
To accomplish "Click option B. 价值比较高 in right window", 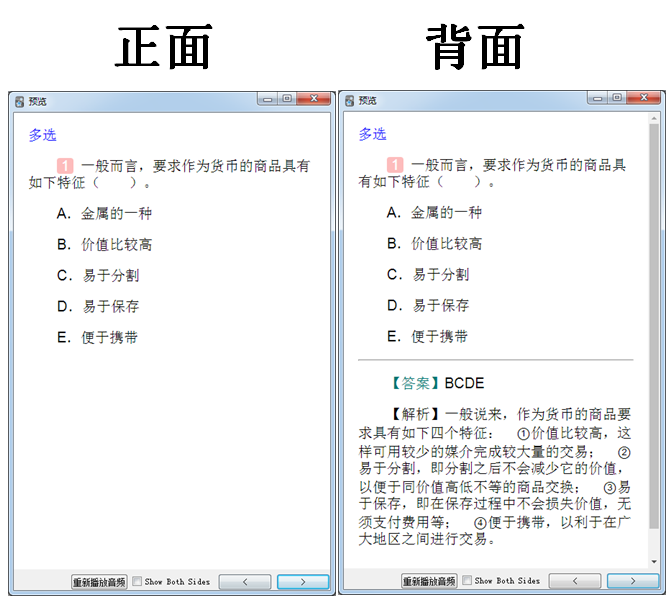I will pos(434,244).
